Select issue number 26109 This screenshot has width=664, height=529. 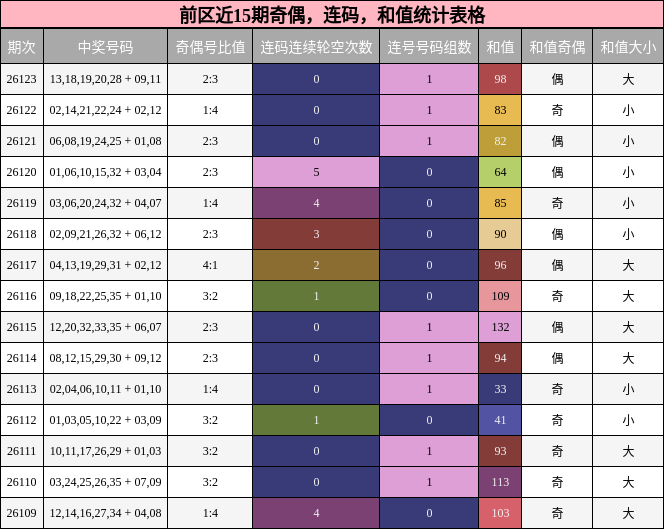pyautogui.click(x=22, y=513)
